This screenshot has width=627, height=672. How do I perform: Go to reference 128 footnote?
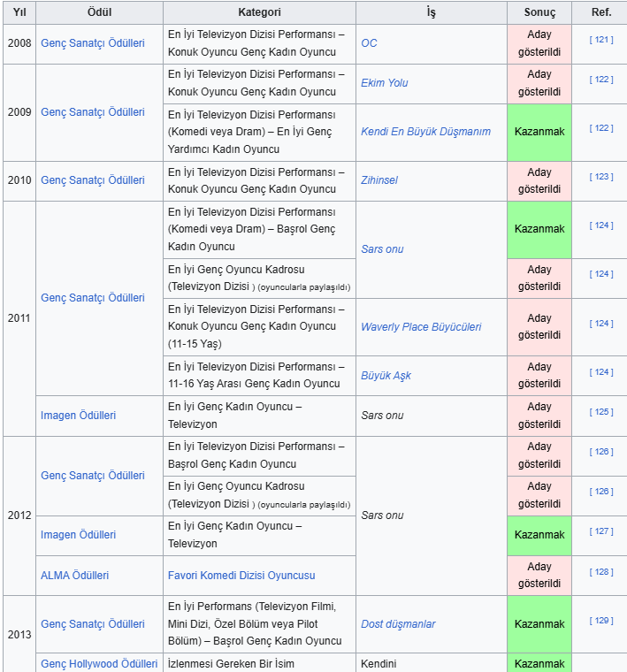(x=601, y=572)
